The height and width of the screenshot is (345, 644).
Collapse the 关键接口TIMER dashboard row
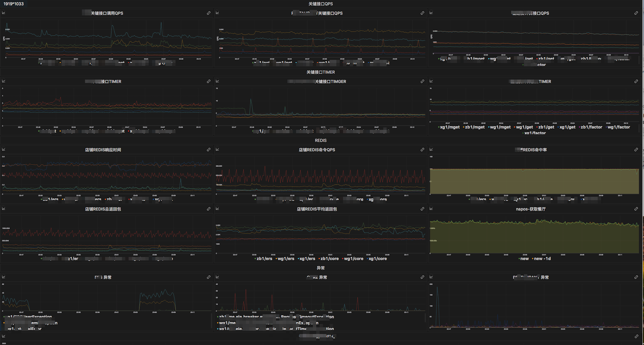(320, 72)
